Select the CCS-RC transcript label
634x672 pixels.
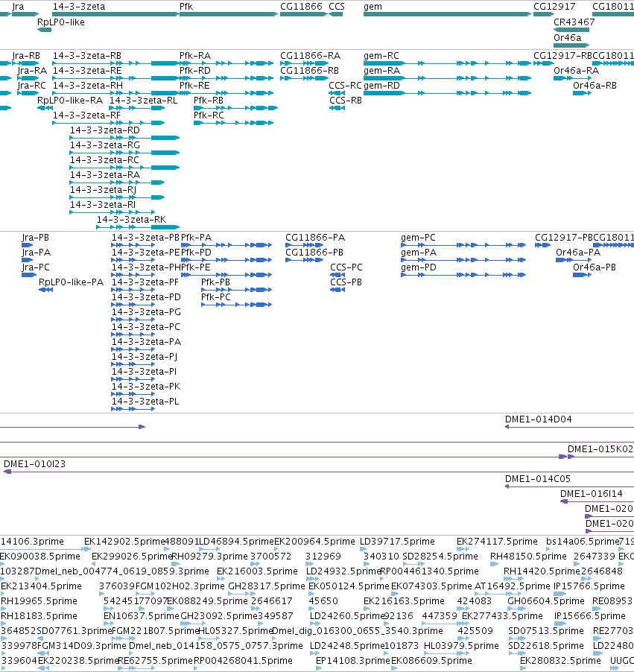[345, 85]
